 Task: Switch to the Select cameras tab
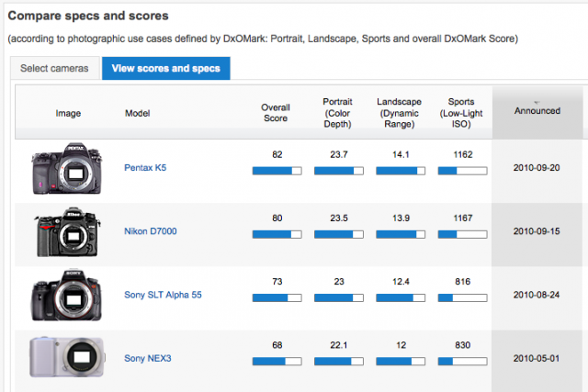55,68
